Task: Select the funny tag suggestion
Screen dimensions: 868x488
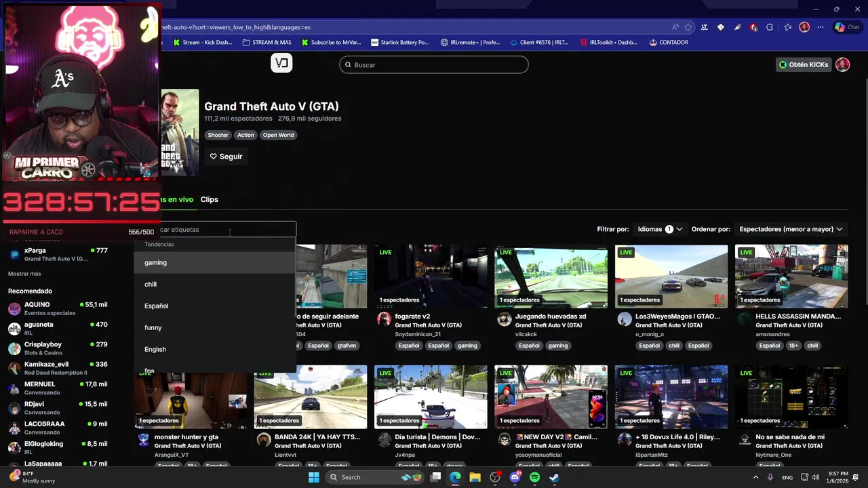Action: click(214, 327)
